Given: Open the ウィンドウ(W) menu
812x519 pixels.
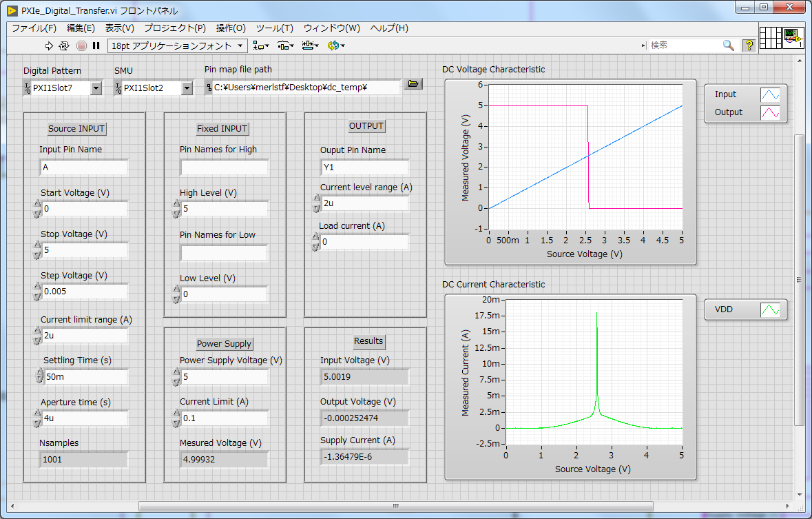Looking at the screenshot, I should click(332, 28).
